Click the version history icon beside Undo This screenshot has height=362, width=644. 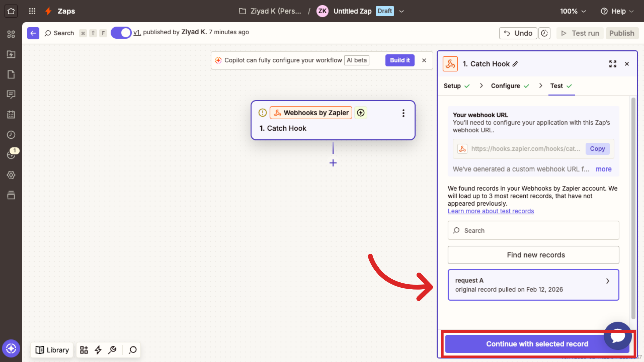544,33
